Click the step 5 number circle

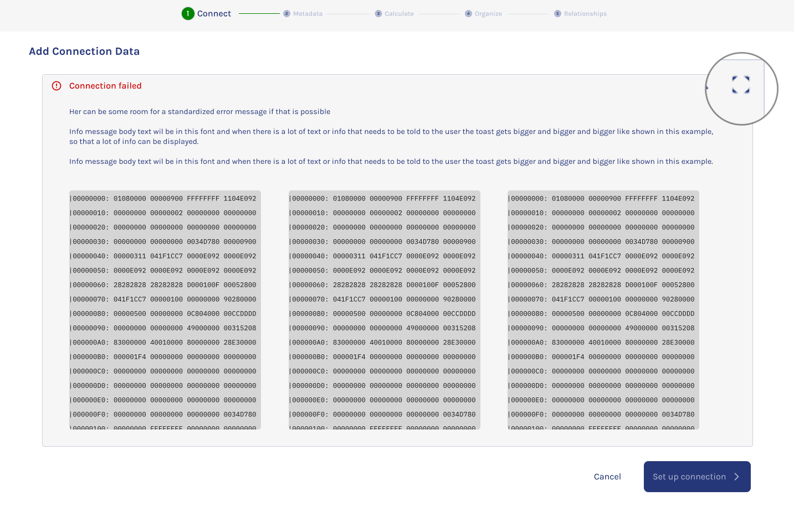point(557,14)
